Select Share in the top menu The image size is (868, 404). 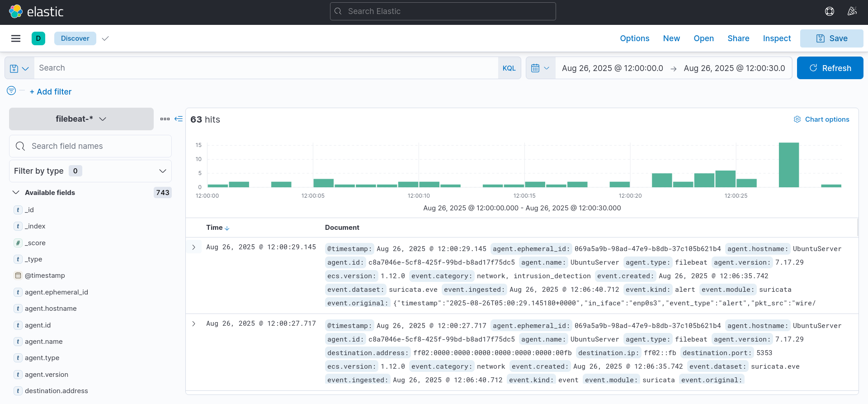pos(738,38)
